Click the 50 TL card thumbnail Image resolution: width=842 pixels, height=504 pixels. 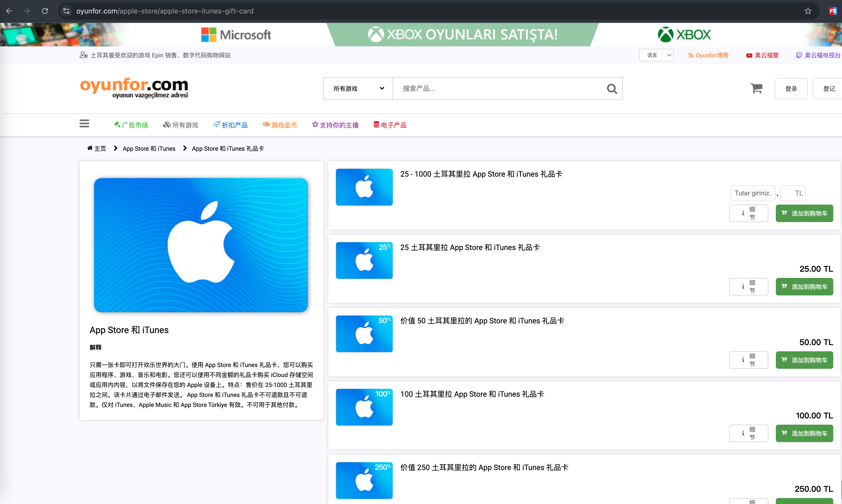pyautogui.click(x=364, y=334)
